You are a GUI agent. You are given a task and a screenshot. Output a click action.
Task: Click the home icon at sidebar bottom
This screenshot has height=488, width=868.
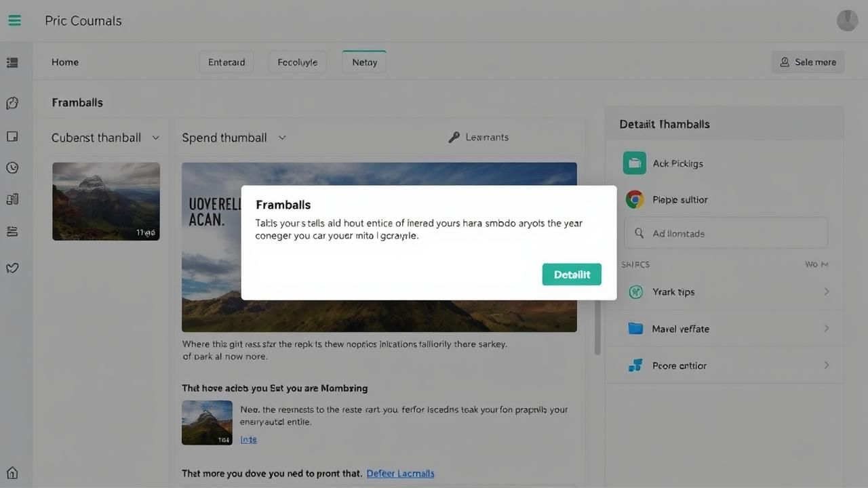pyautogui.click(x=12, y=472)
